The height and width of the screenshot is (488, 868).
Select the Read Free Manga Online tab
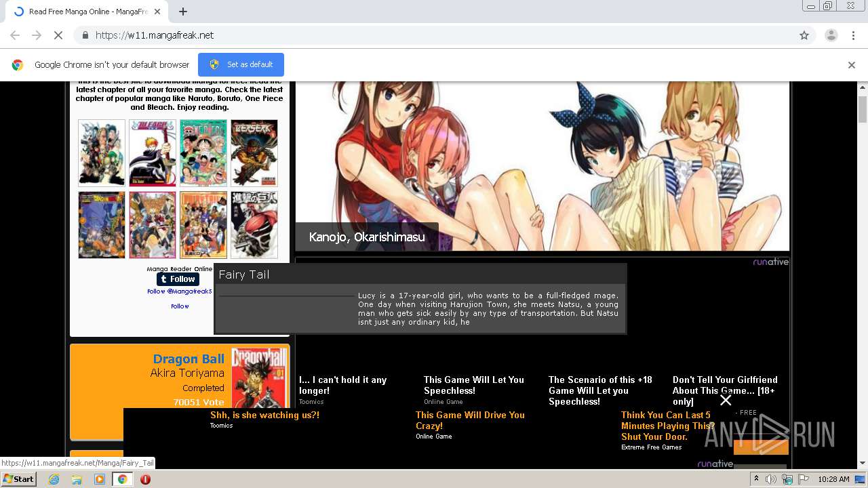coord(85,12)
